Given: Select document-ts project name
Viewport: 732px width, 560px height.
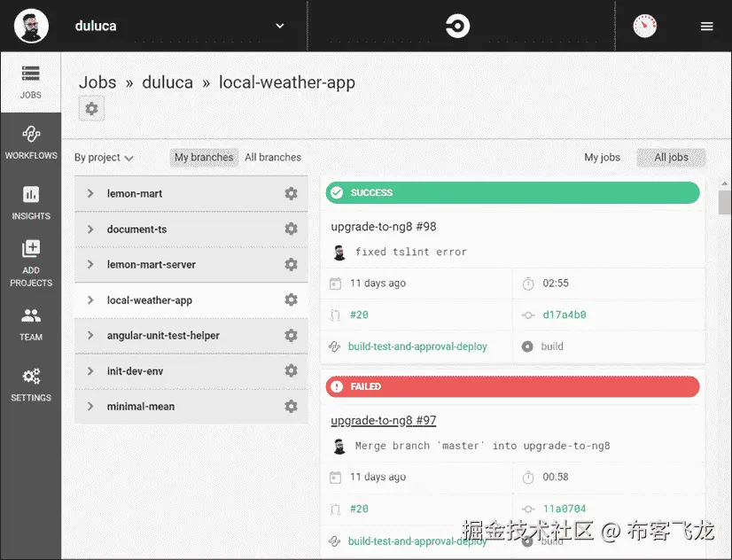Looking at the screenshot, I should coord(136,229).
